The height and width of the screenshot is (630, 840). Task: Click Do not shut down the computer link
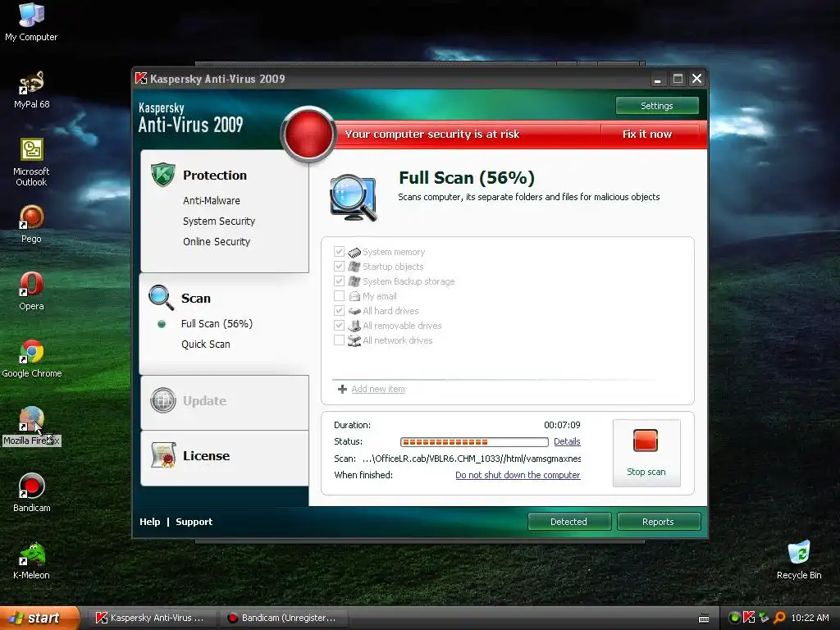click(518, 475)
